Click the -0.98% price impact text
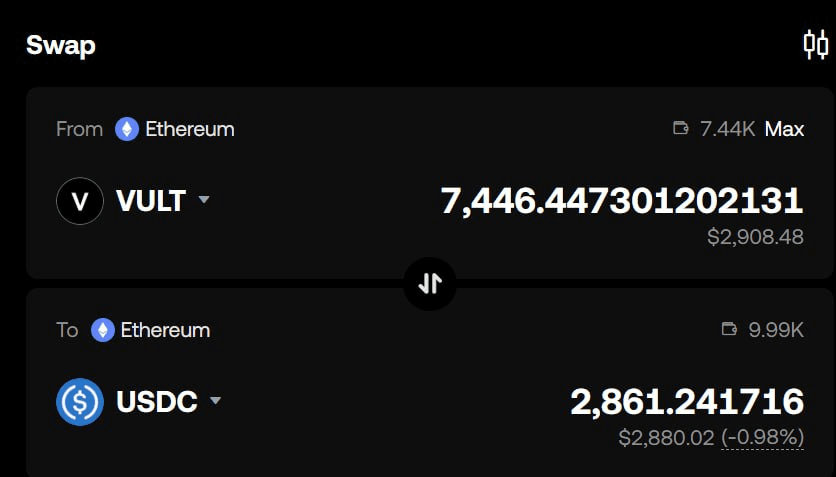 tap(762, 438)
